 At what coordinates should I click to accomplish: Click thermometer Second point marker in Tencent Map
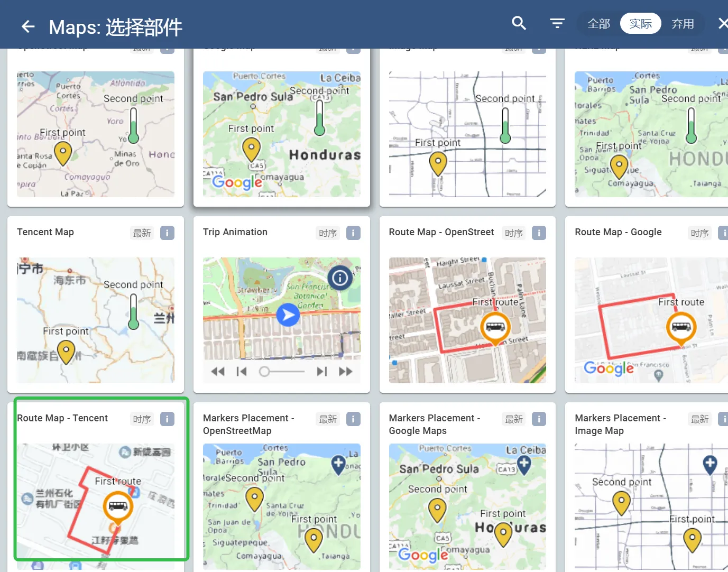pyautogui.click(x=134, y=311)
